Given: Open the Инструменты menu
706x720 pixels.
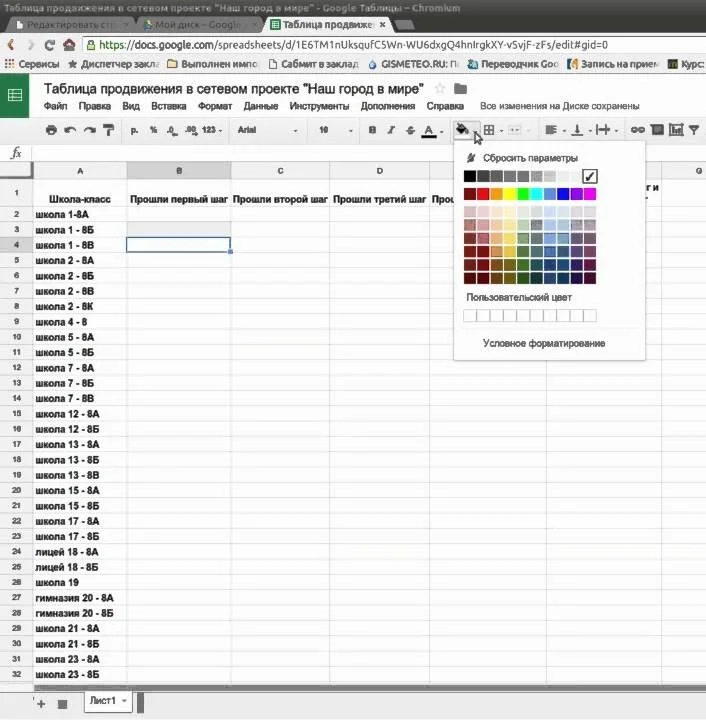Looking at the screenshot, I should 319,106.
